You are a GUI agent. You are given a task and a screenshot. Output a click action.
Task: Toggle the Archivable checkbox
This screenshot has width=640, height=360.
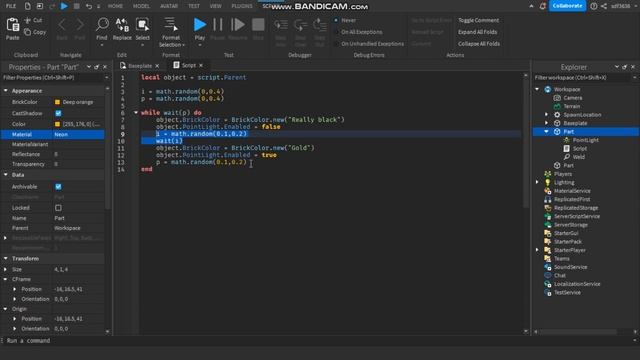click(x=58, y=187)
